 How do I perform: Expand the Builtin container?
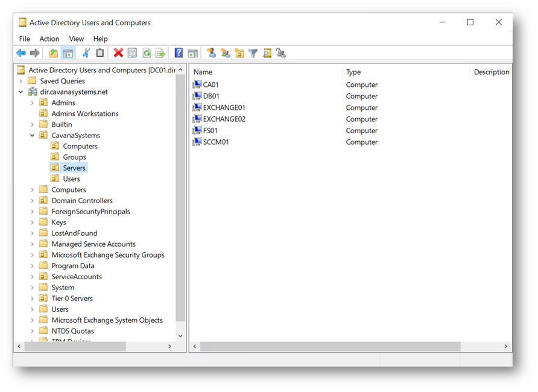click(x=32, y=124)
